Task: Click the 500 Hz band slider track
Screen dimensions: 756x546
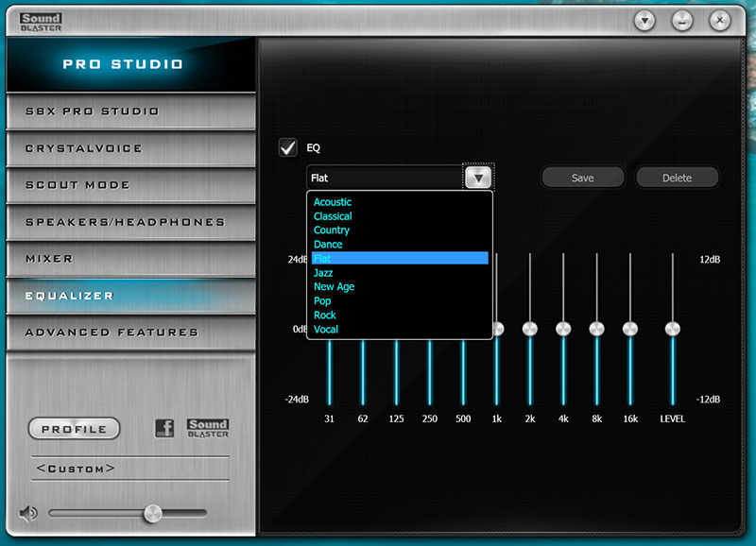Action: (463, 372)
